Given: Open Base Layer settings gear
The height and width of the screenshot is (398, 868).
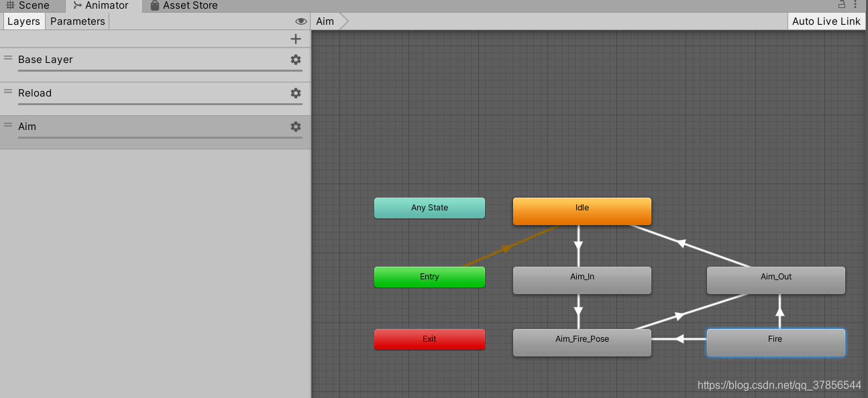Looking at the screenshot, I should click(295, 60).
